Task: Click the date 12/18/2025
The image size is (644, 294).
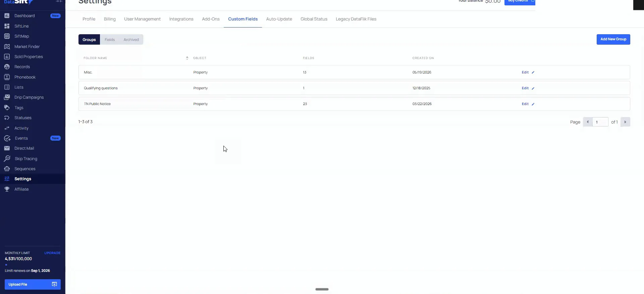Action: 421,88
